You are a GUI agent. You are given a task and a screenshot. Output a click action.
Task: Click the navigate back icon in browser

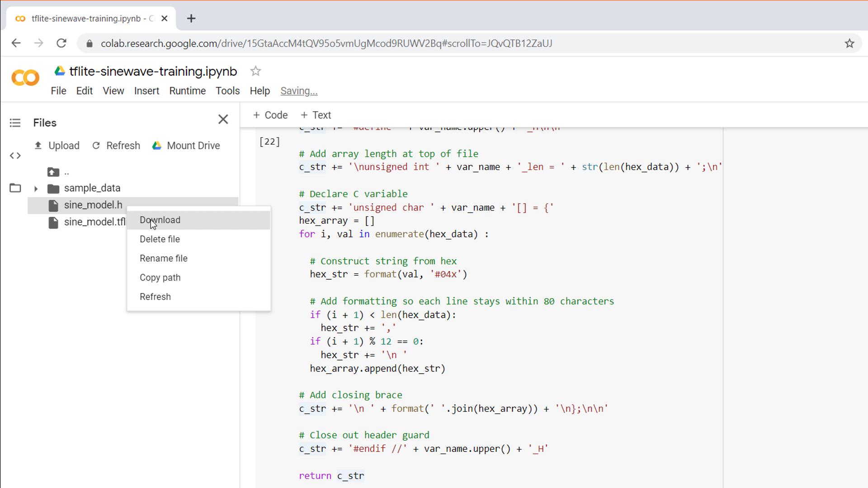point(15,43)
